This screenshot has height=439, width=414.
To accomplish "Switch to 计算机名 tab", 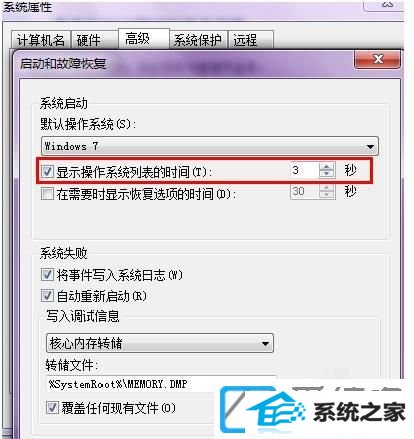I will [x=41, y=40].
